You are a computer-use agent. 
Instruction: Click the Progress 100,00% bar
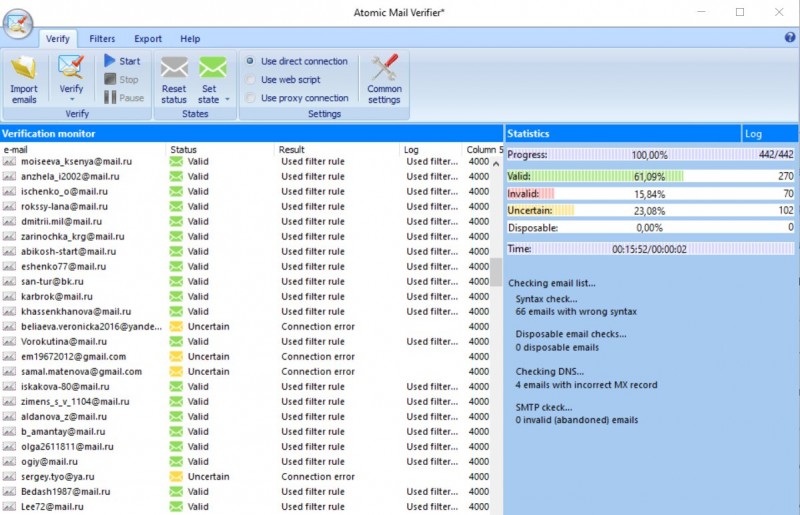[650, 155]
